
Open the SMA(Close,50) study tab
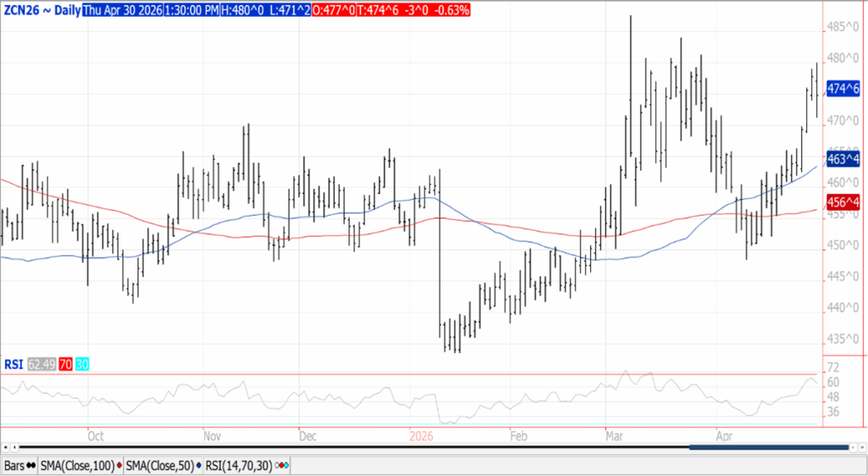[159, 466]
